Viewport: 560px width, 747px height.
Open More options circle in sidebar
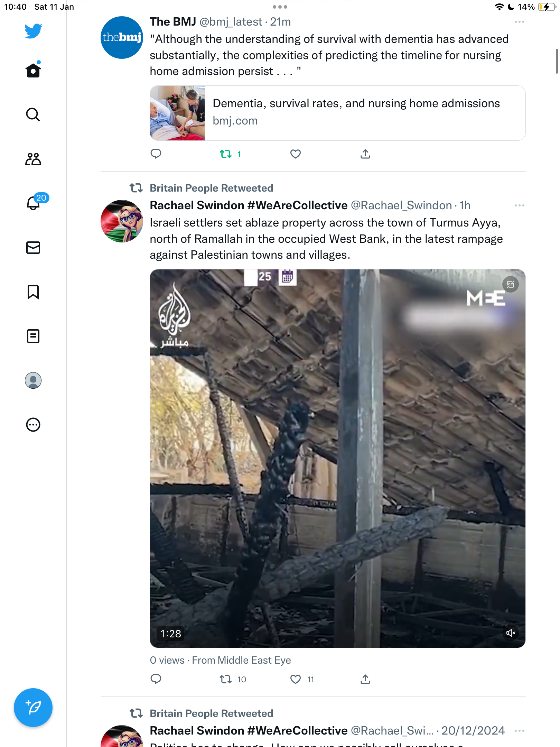[33, 425]
